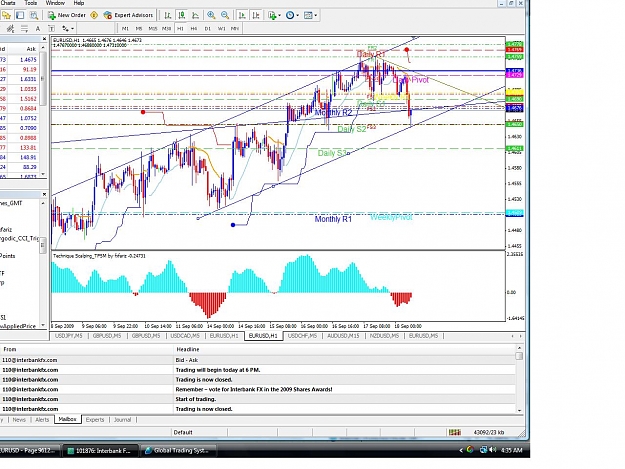Expand the Indicators dropdown arrow

tap(279, 16)
